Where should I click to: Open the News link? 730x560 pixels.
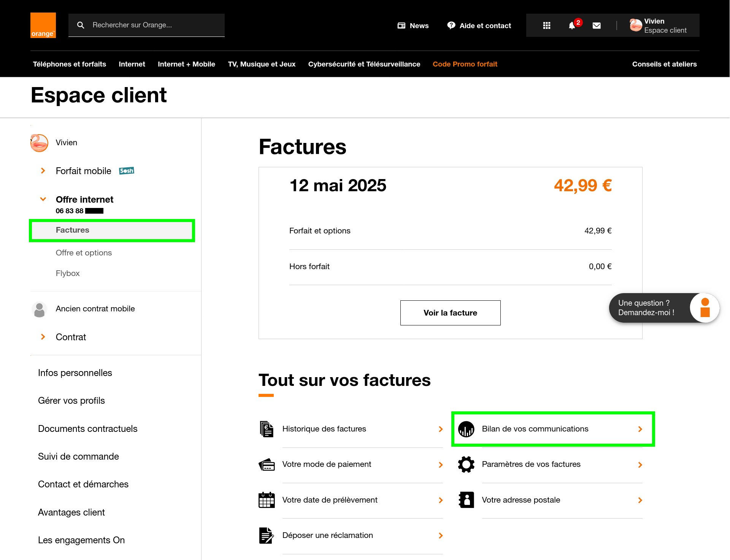413,25
